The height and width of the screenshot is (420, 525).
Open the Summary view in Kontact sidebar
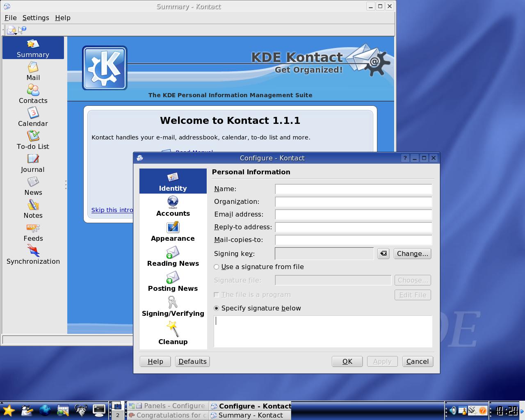click(33, 48)
